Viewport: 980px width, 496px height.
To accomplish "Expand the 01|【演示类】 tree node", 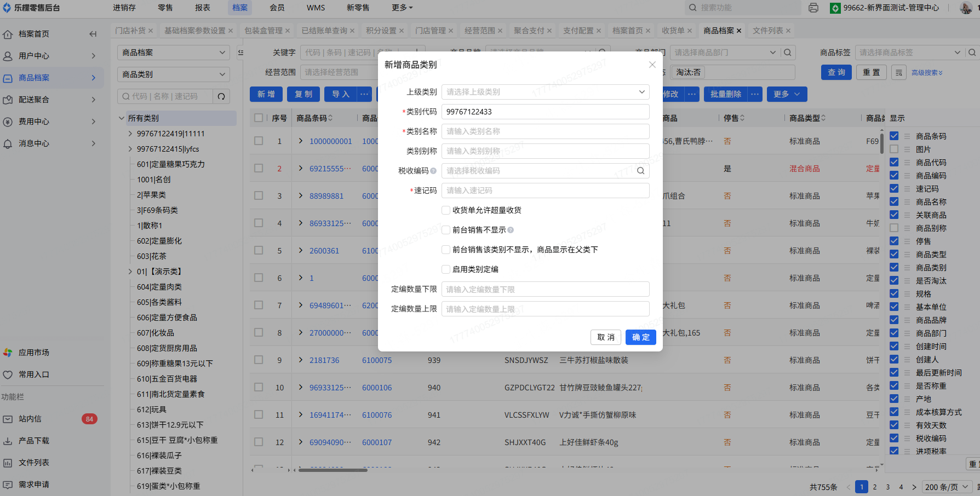I will click(130, 272).
